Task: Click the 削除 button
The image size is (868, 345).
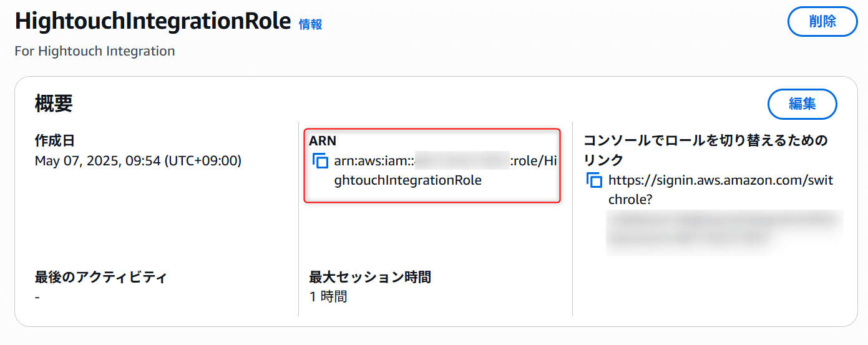Action: tap(822, 21)
